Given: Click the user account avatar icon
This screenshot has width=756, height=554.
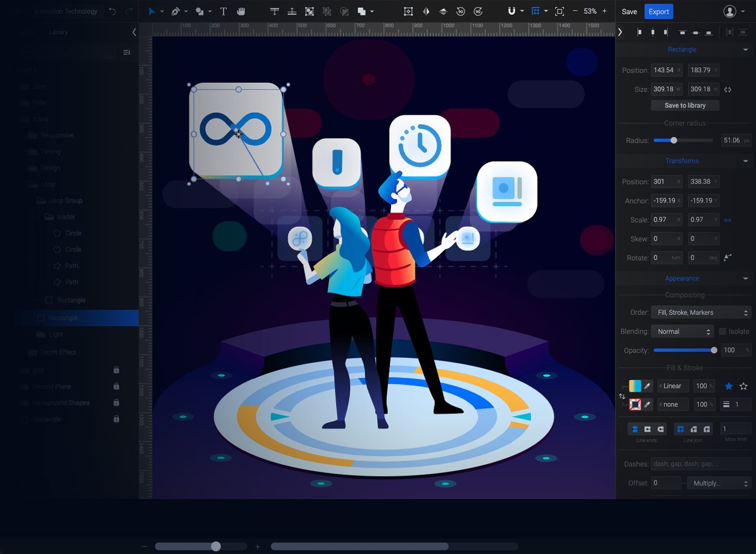Looking at the screenshot, I should (x=730, y=11).
